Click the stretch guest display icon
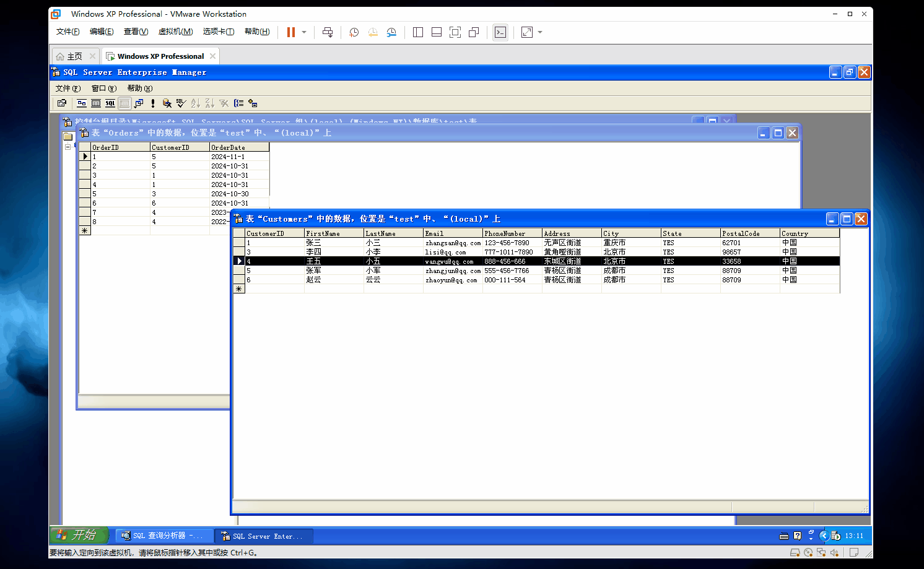This screenshot has height=569, width=924. coord(527,32)
